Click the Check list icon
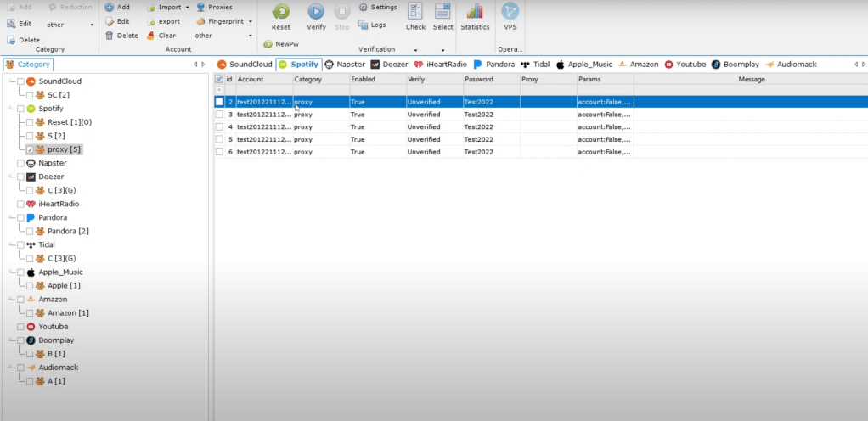The image size is (868, 421). (x=415, y=12)
